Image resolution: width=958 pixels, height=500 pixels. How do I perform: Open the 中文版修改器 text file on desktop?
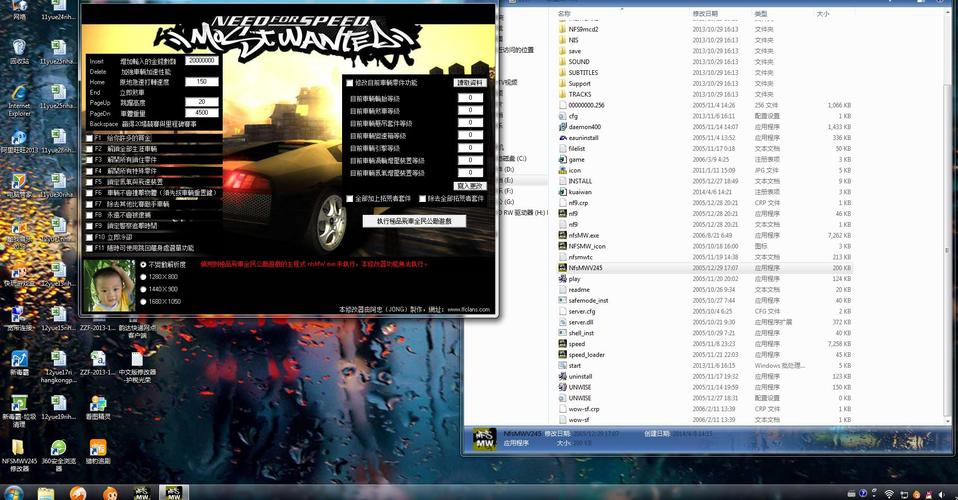pos(137,366)
